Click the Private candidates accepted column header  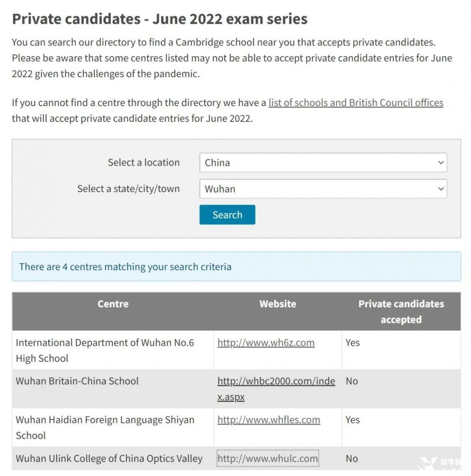[x=401, y=312]
